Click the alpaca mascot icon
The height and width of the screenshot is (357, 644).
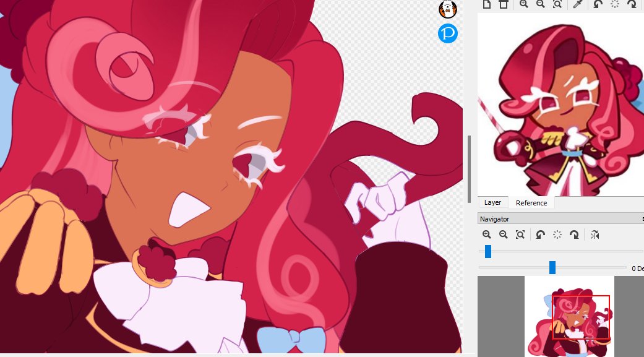(448, 9)
